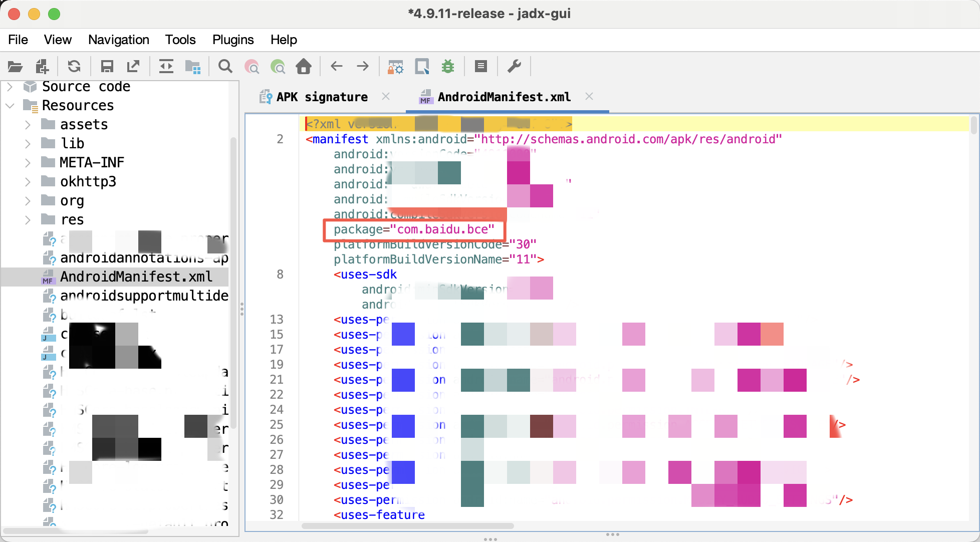Select the META-INF folder label
980x542 pixels.
point(92,163)
